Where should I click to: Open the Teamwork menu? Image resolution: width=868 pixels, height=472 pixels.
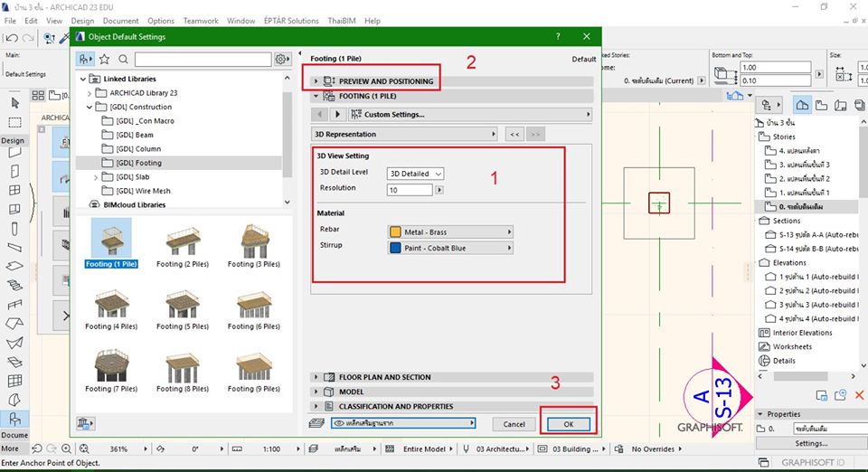tap(201, 21)
